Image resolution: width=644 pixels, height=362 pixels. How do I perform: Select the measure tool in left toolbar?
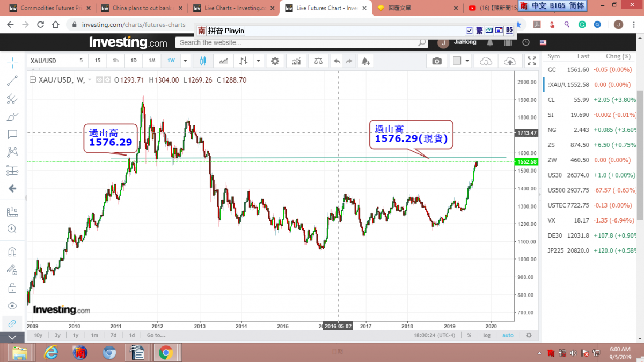pyautogui.click(x=12, y=212)
